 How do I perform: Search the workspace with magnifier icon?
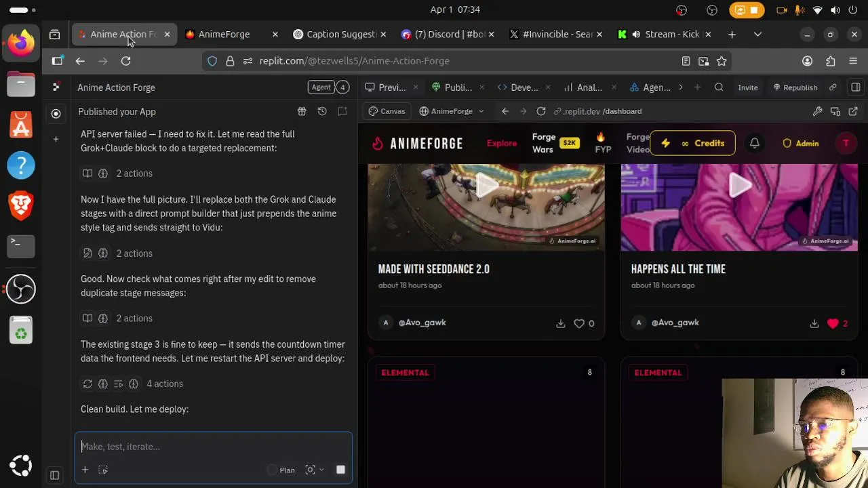(x=719, y=87)
